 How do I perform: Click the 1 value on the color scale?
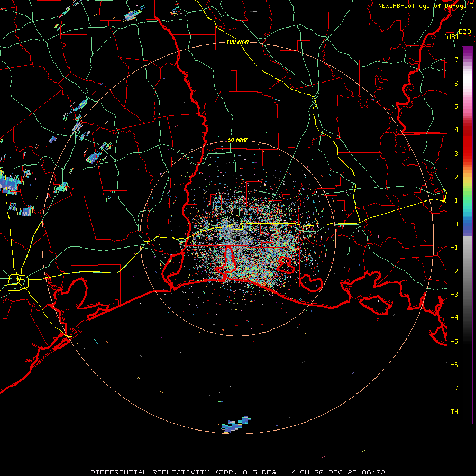456,200
